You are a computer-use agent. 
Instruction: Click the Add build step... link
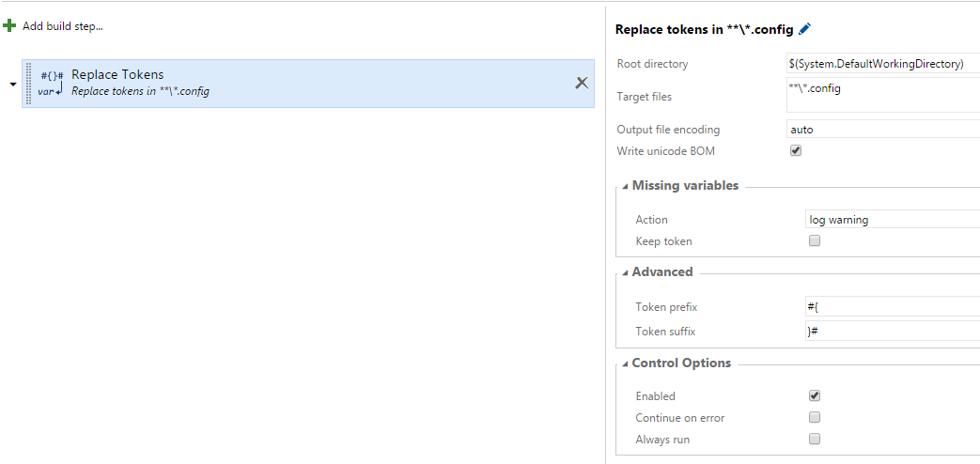(62, 26)
